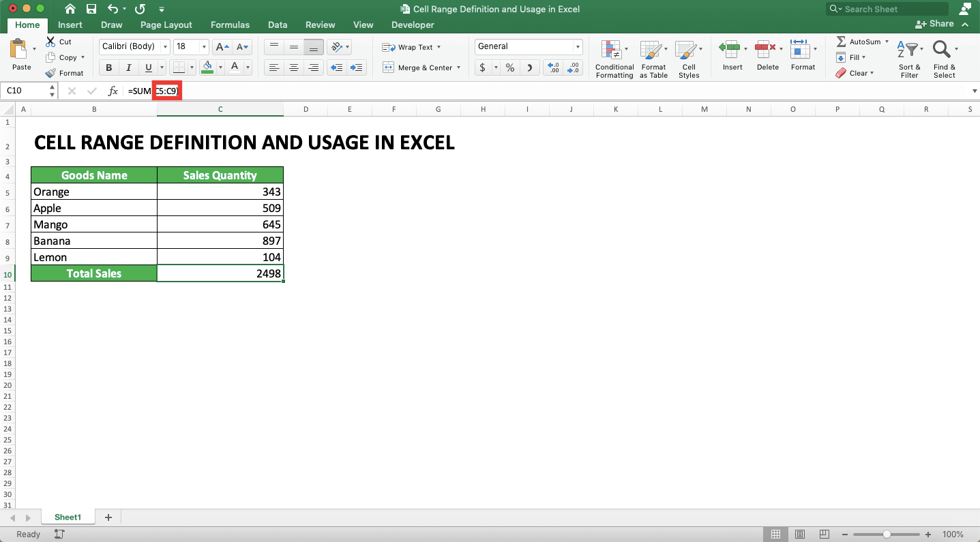The height and width of the screenshot is (542, 980).
Task: Switch to the Draw tab
Action: click(112, 25)
